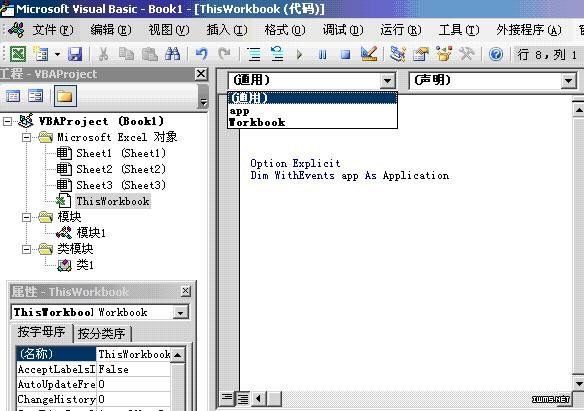
Task: Select the (名称) property row
Action: (93, 354)
